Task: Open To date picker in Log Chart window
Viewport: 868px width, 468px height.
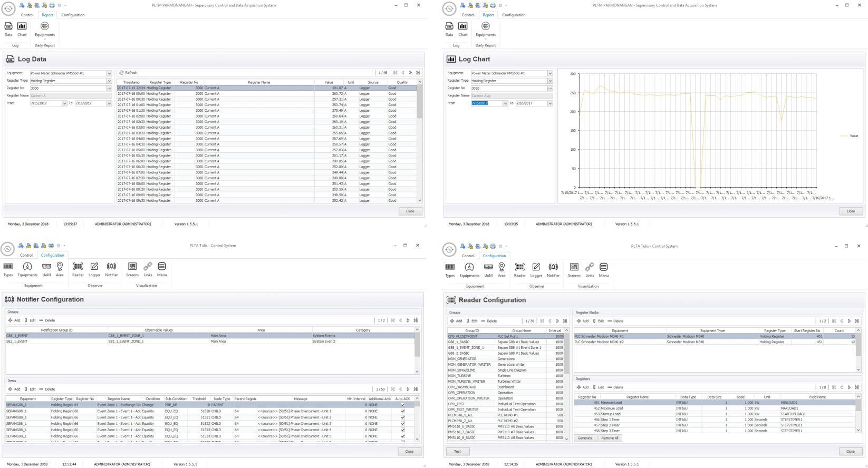Action: tap(550, 103)
